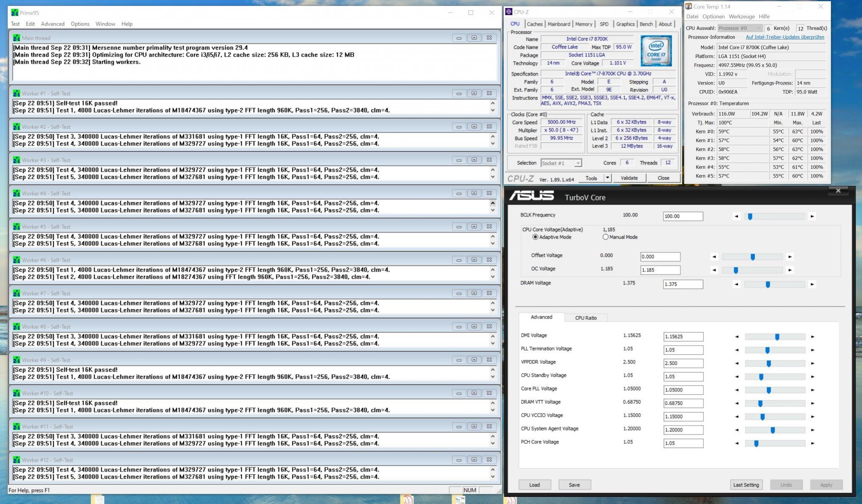This screenshot has width=862, height=504.
Task: Click the Worker #1 scroll down arrow
Action: coord(492,111)
